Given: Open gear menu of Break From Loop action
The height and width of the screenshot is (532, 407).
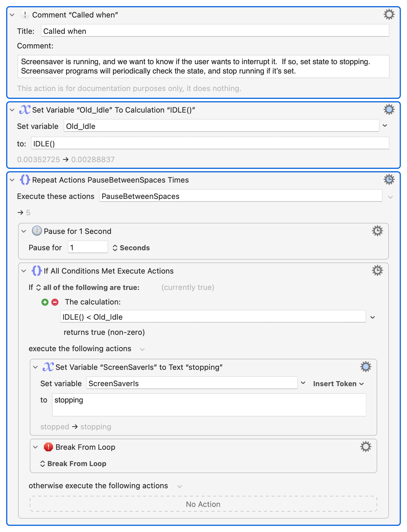Looking at the screenshot, I should [366, 447].
